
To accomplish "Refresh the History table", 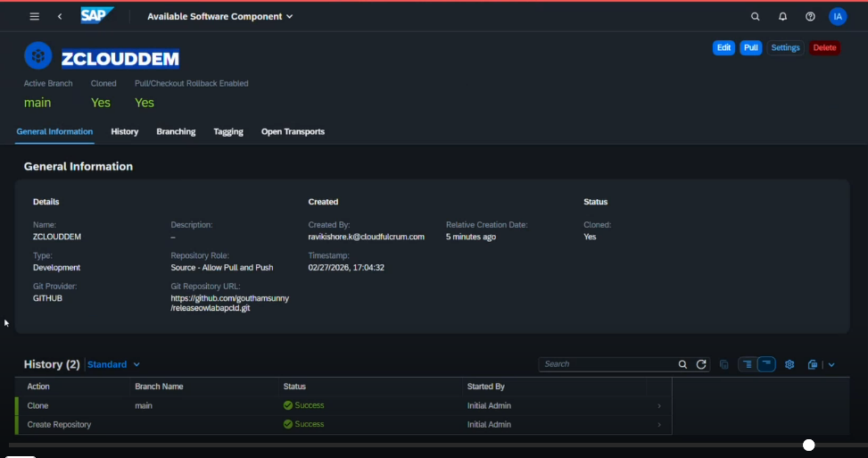I will coord(701,364).
